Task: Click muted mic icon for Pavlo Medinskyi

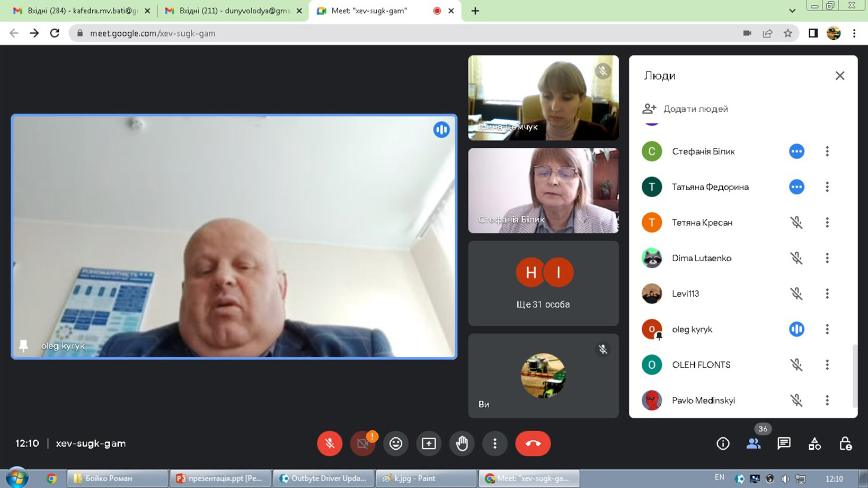Action: click(796, 400)
